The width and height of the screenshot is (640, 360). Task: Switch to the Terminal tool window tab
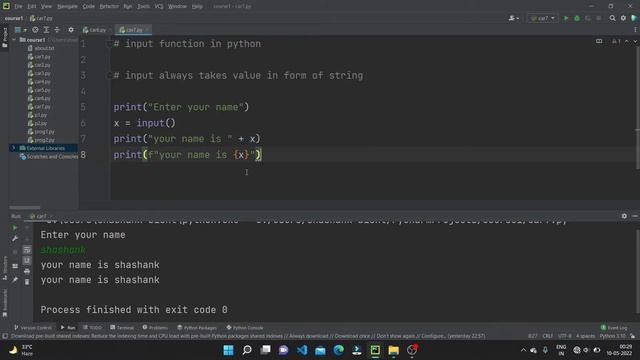point(122,327)
